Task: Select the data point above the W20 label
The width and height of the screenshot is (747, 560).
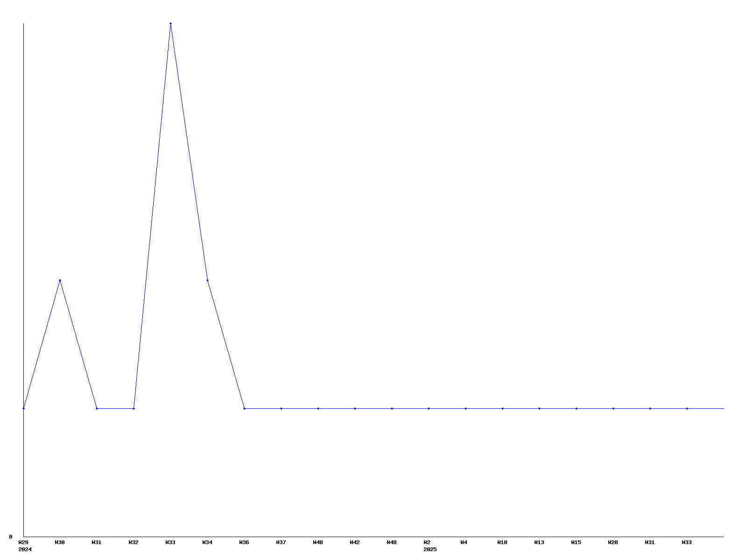Action: pyautogui.click(x=613, y=408)
